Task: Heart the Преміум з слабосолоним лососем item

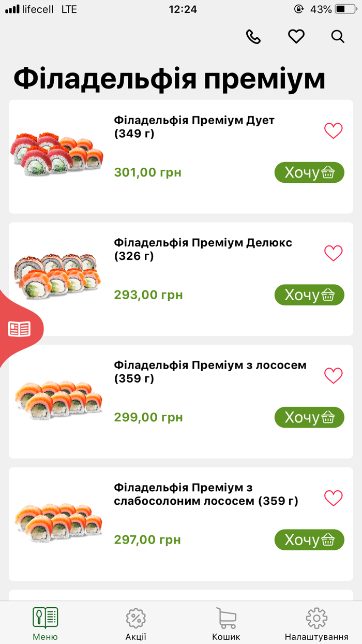Action: pos(333,497)
